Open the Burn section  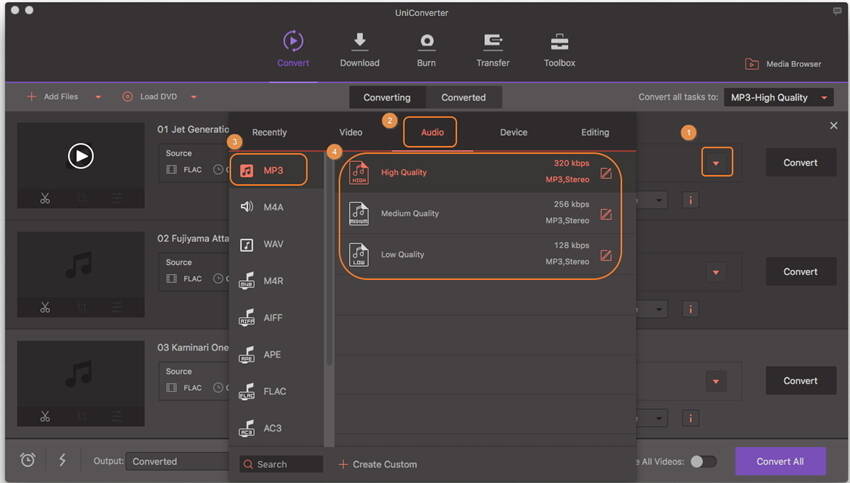[426, 50]
